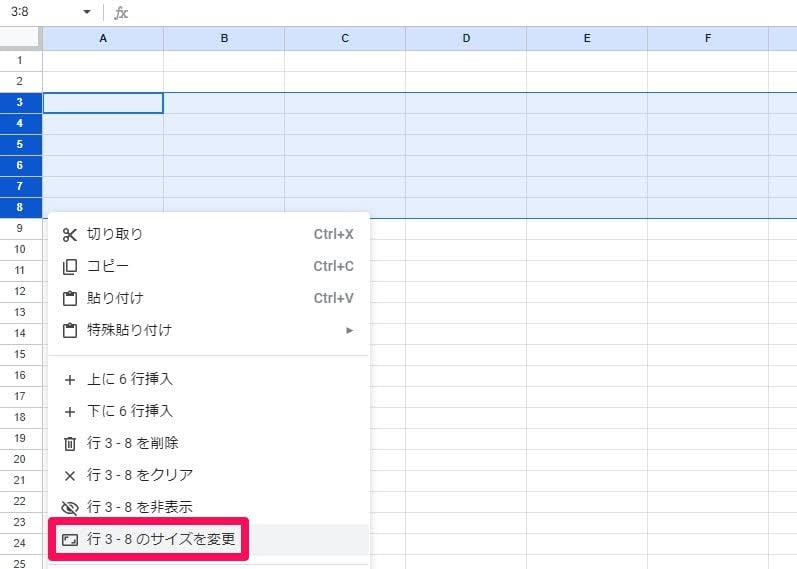The image size is (797, 569).
Task: Select column C header
Action: click(345, 39)
